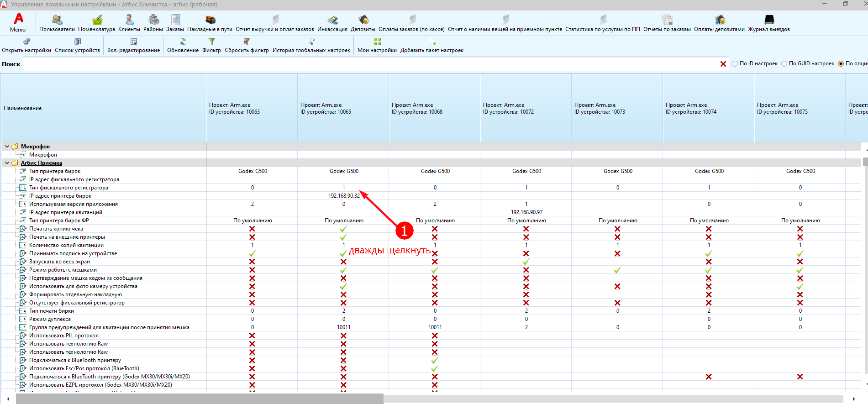868x404 pixels.
Task: Toggle Печатать копию чека for device 10065
Action: coord(343,229)
